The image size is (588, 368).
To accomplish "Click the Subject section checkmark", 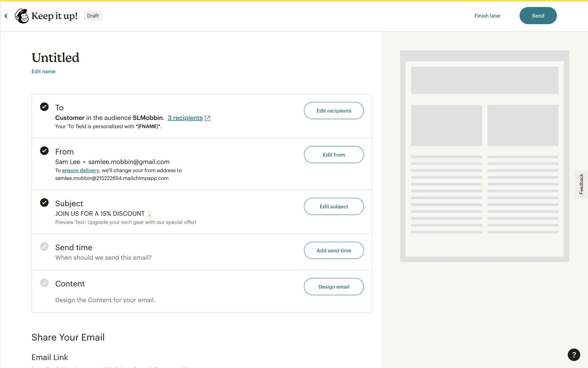I will 44,202.
